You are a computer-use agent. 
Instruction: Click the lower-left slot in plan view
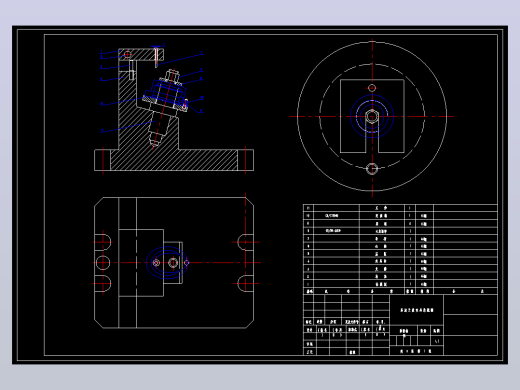[102, 284]
